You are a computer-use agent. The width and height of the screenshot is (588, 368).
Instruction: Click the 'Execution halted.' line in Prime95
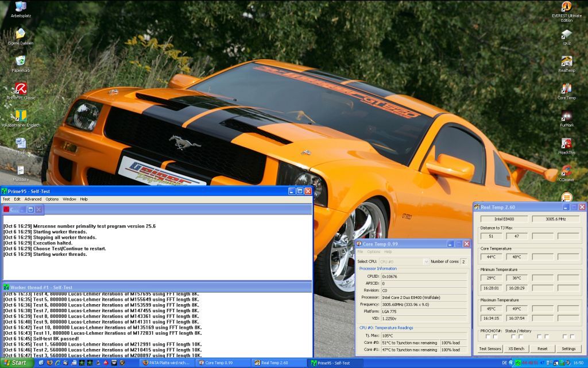tap(38, 243)
